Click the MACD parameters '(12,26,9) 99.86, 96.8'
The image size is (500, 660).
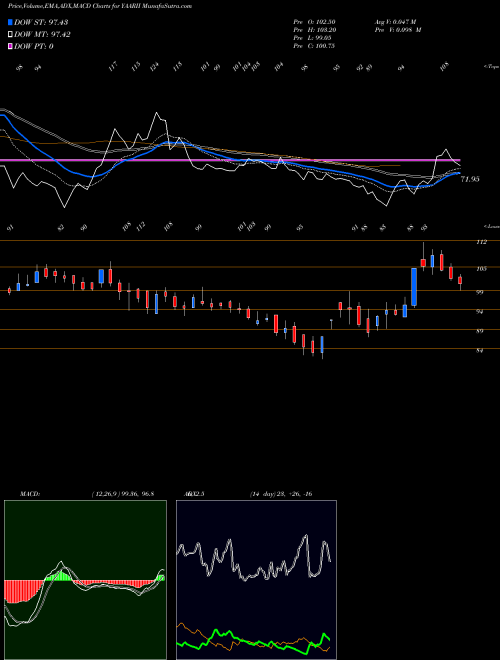[122, 494]
